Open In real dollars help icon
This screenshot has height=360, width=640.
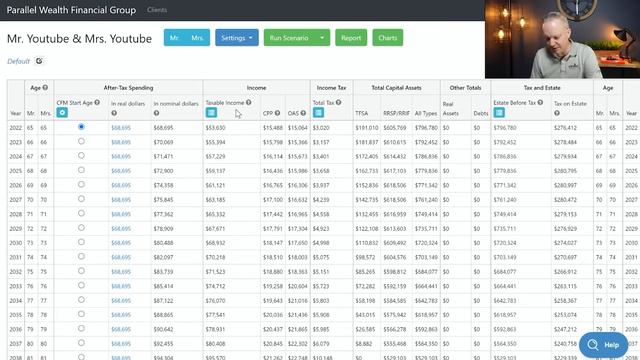coord(114,113)
